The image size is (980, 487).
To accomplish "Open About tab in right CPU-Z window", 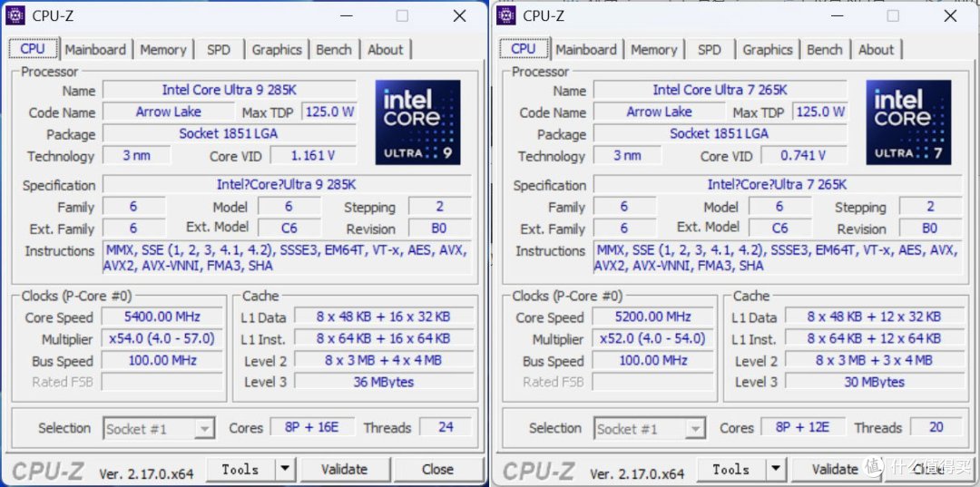I will (x=877, y=50).
